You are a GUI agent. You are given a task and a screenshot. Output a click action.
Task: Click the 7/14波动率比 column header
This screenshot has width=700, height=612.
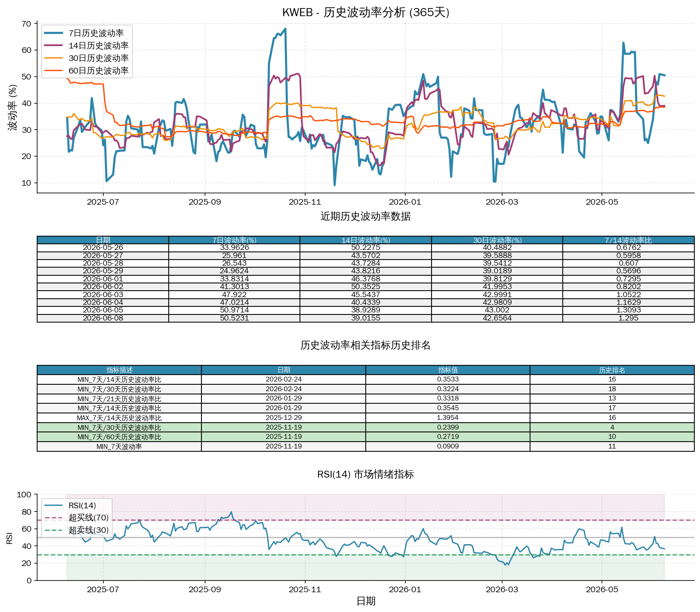pyautogui.click(x=629, y=240)
